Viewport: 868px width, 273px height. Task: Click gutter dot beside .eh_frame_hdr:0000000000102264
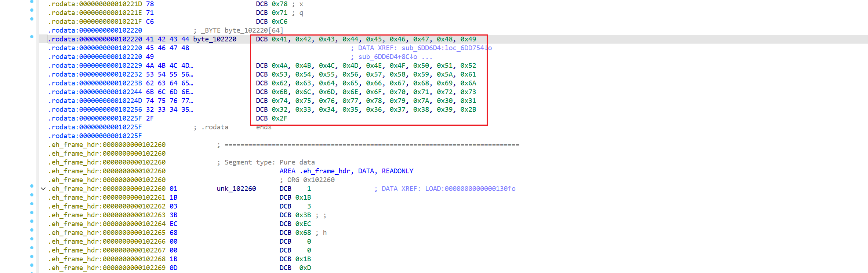[32, 221]
